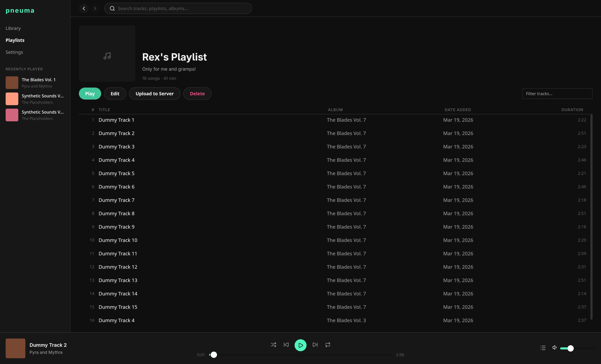Select Dummy Track 12 row

click(x=334, y=267)
